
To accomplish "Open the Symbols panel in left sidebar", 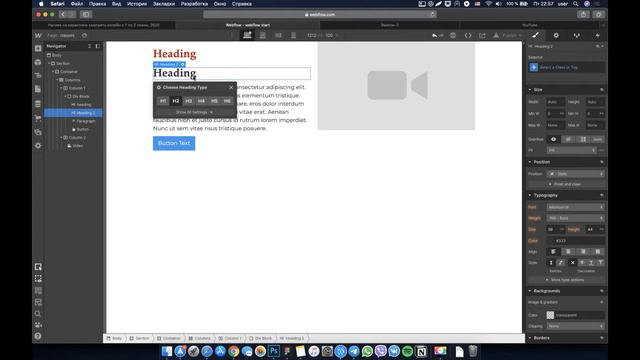I will [x=38, y=62].
